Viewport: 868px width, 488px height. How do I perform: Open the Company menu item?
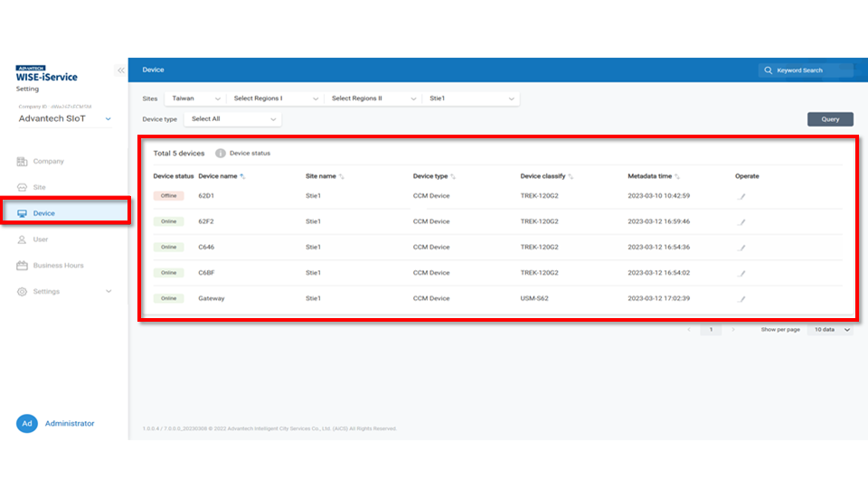48,162
